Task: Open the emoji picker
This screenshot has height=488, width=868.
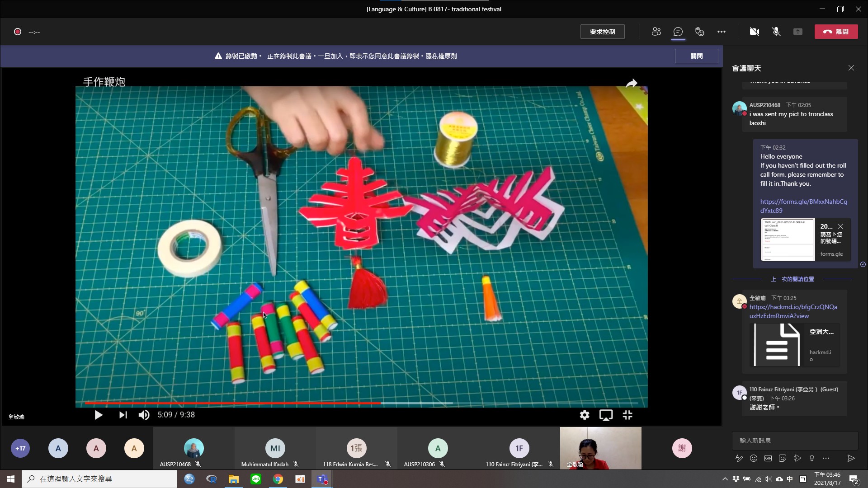Action: coord(754,458)
